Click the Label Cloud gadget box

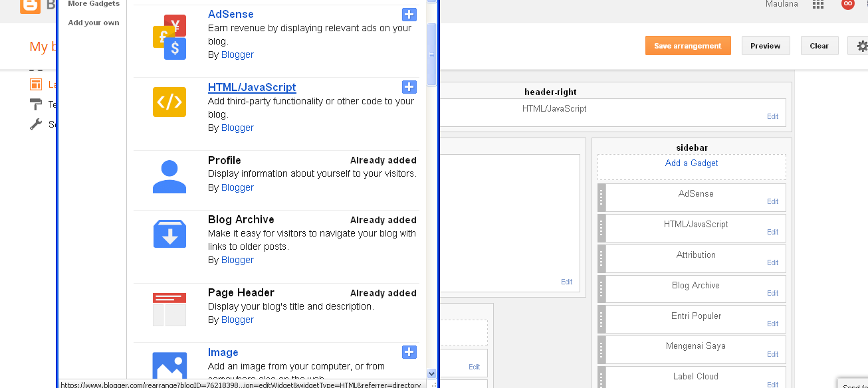[696, 377]
